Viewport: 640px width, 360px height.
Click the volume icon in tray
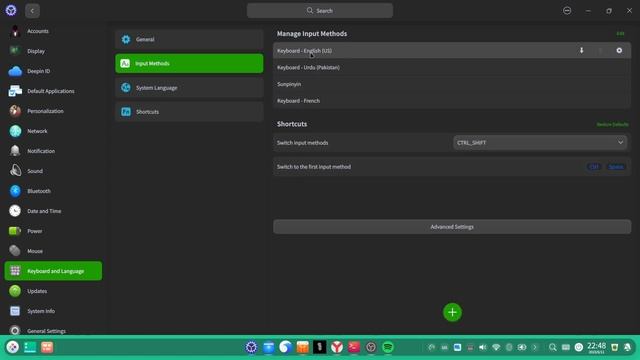click(x=483, y=347)
